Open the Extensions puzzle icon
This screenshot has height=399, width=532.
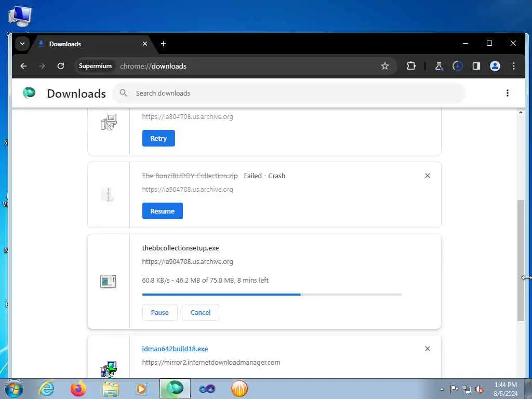tap(411, 66)
